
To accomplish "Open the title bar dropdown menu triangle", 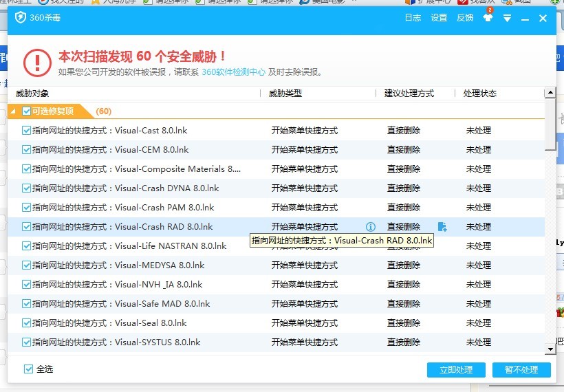I will point(507,18).
